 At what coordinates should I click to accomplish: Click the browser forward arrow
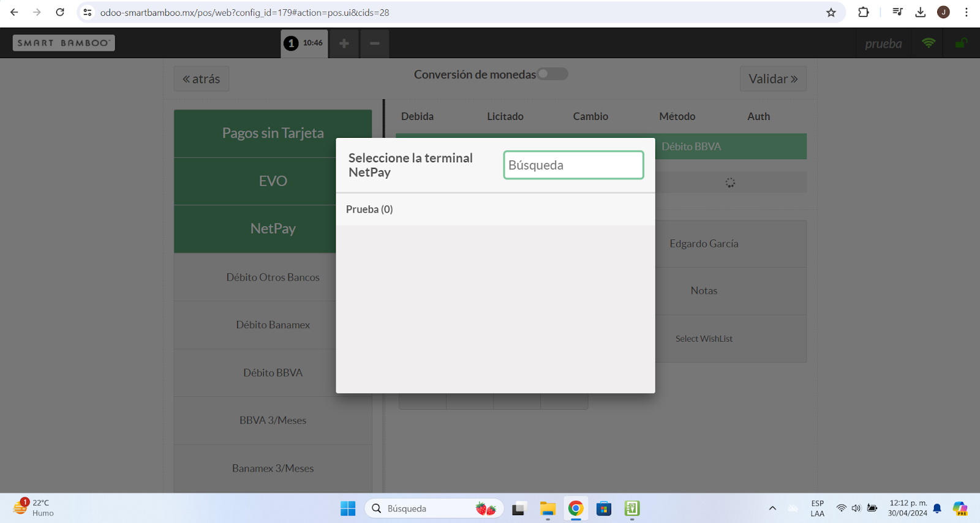pos(37,12)
